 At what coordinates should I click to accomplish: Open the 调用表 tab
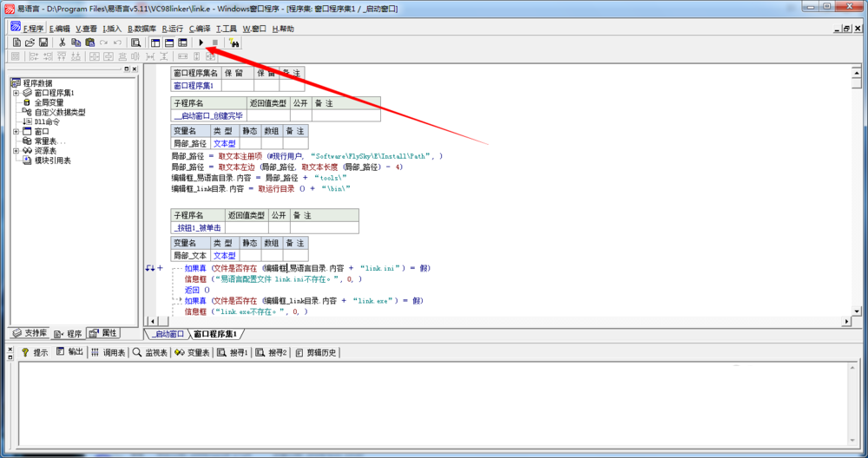click(x=108, y=352)
